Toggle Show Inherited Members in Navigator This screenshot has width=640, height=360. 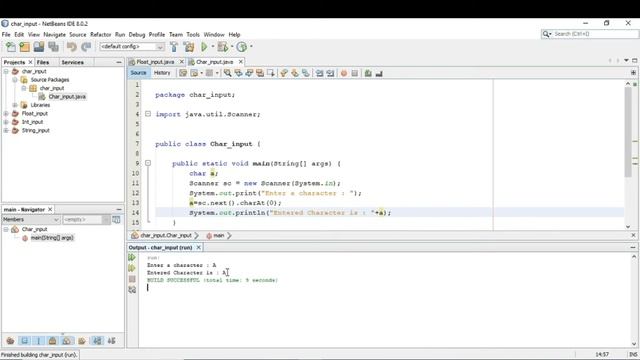point(10,340)
